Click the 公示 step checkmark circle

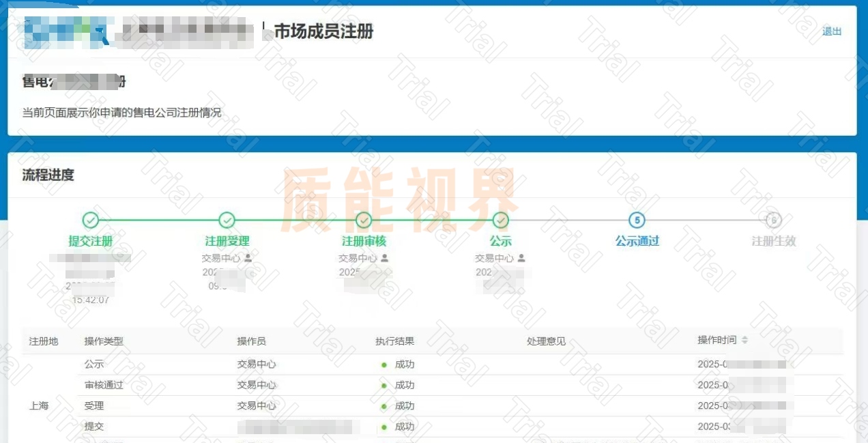tap(501, 220)
